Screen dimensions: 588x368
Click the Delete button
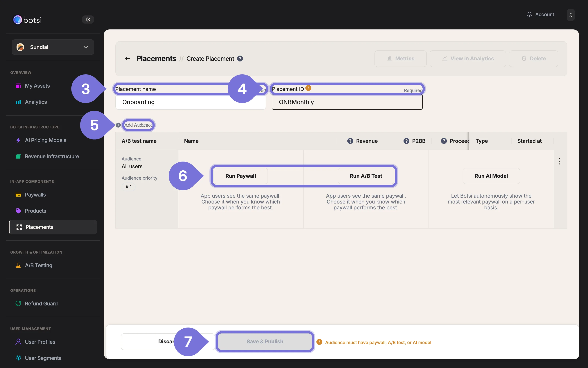[534, 59]
